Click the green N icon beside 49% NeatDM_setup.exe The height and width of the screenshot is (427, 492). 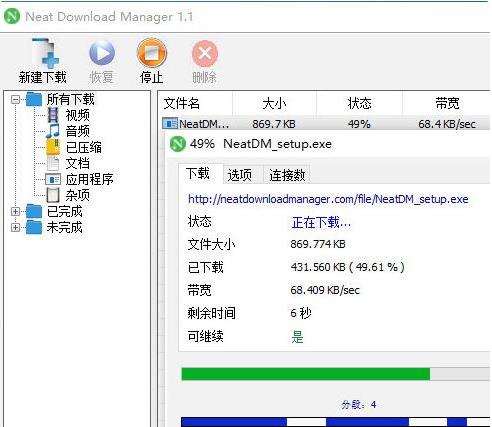(178, 144)
